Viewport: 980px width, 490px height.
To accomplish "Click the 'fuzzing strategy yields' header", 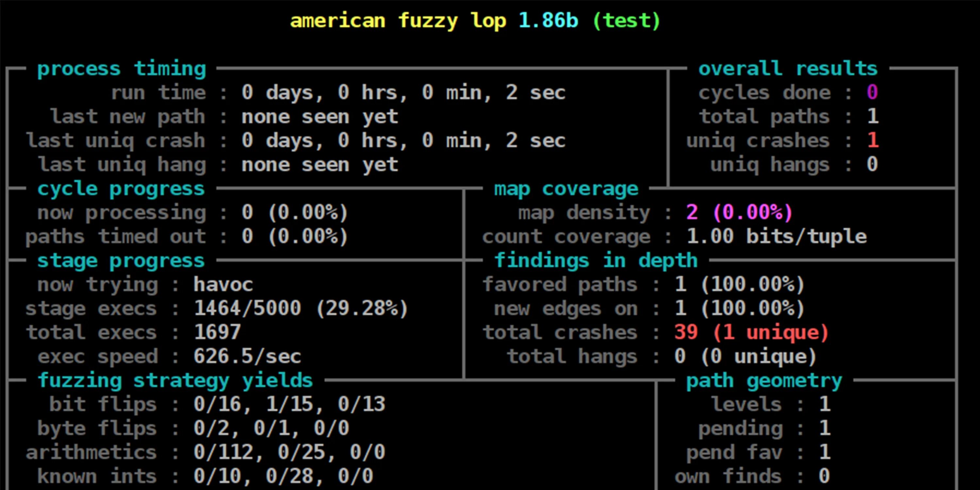I will [x=175, y=381].
